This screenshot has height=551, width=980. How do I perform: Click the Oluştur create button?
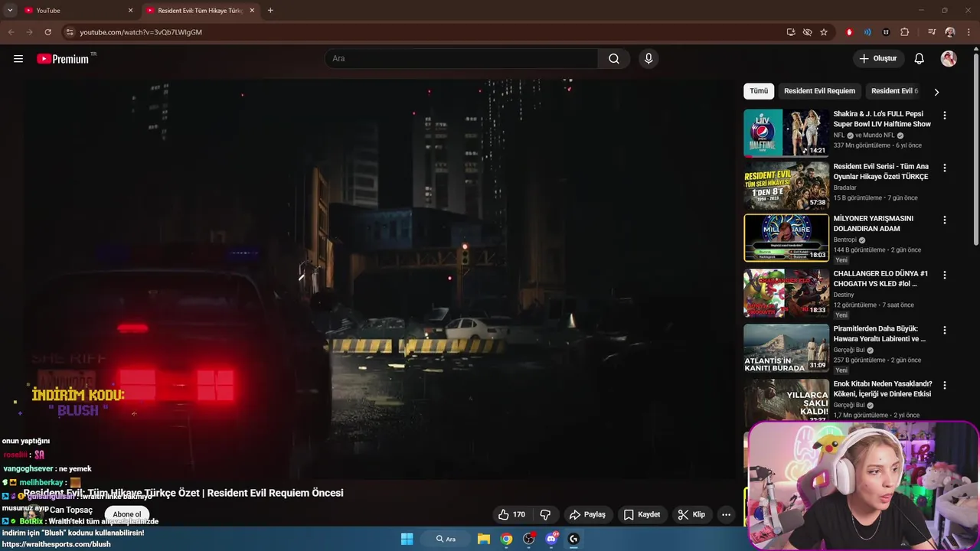[878, 59]
